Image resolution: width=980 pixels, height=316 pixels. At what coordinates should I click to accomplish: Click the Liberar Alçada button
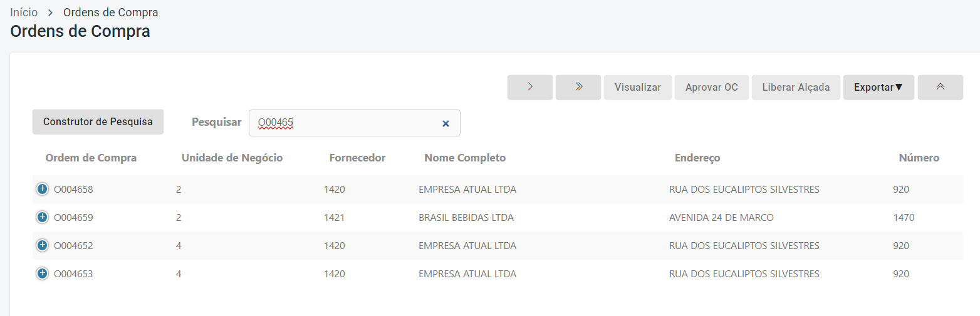tap(796, 87)
